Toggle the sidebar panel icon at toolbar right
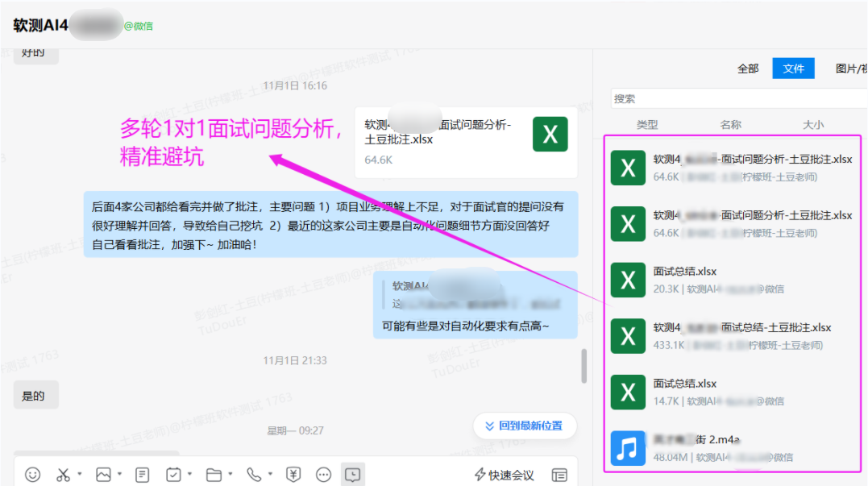The width and height of the screenshot is (868, 486). (559, 475)
